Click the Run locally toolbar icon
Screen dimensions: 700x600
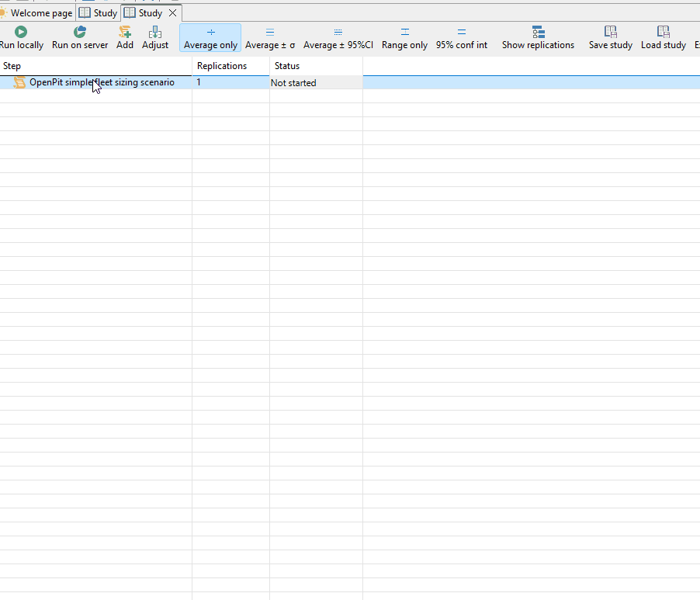20,32
